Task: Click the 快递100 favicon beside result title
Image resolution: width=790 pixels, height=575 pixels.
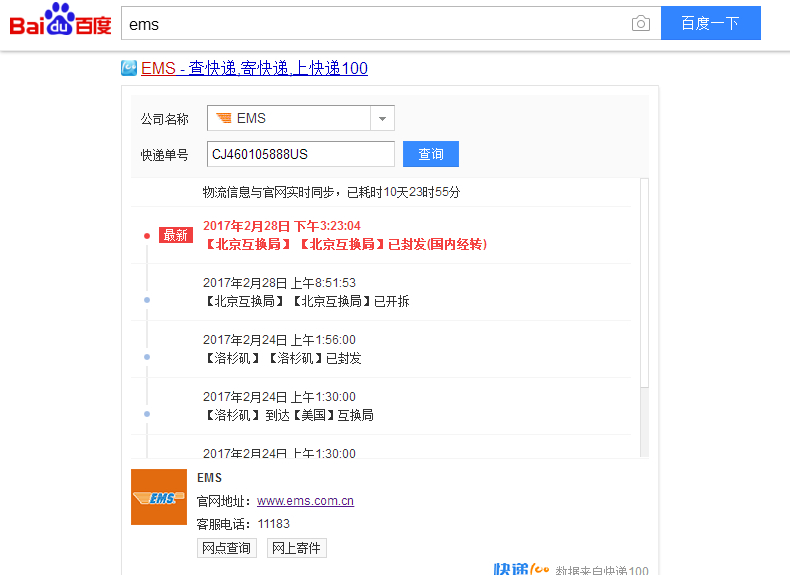Action: (x=129, y=68)
